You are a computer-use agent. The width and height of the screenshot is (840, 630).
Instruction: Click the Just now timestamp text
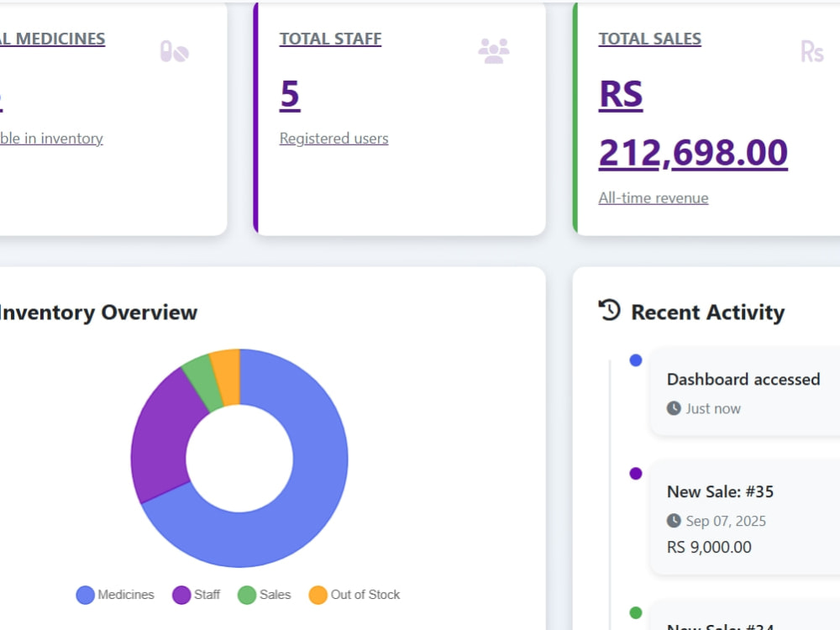pyautogui.click(x=713, y=408)
